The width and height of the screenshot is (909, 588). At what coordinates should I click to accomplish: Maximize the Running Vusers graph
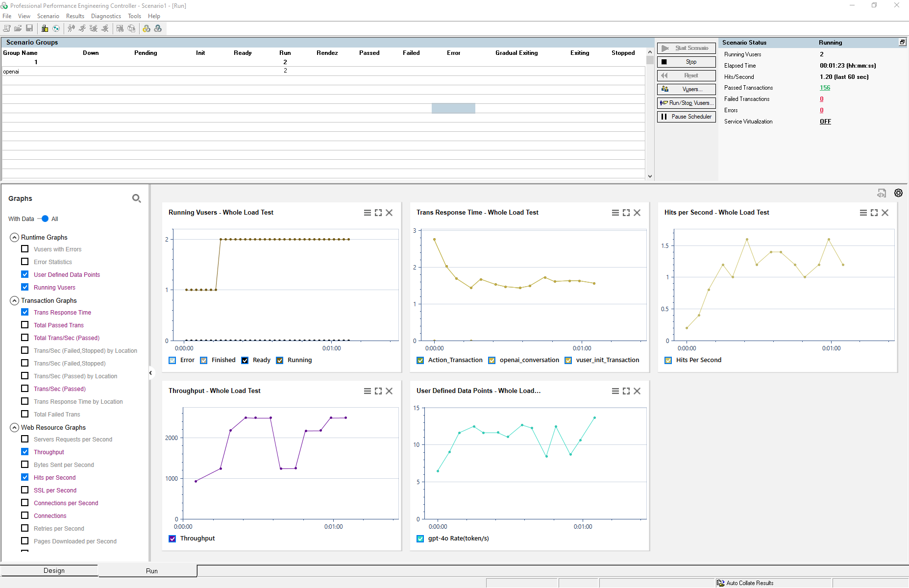pos(378,213)
